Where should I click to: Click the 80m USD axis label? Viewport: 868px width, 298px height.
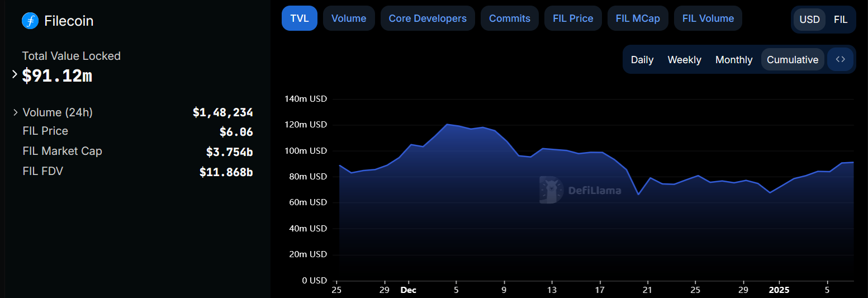(x=308, y=177)
